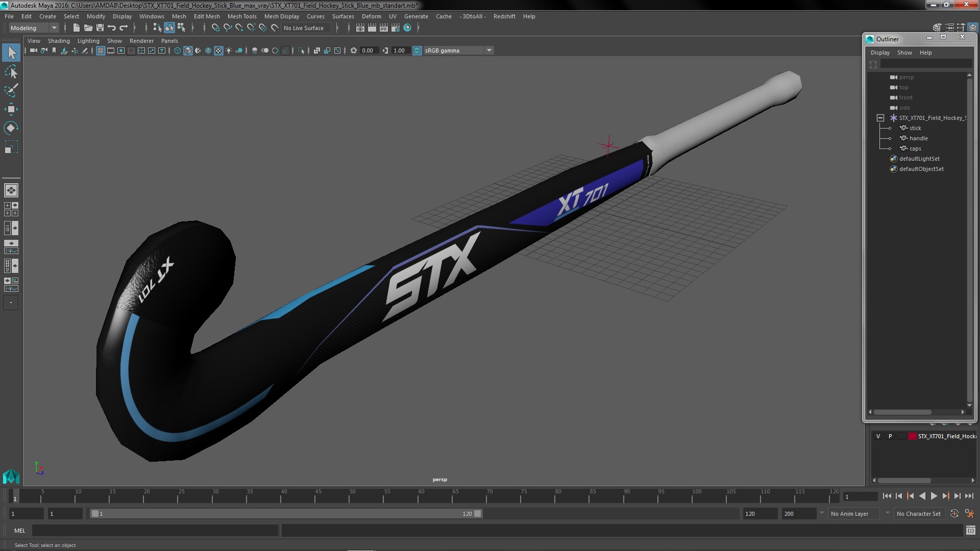Create a new scene
The width and height of the screenshot is (980, 551).
click(77, 28)
